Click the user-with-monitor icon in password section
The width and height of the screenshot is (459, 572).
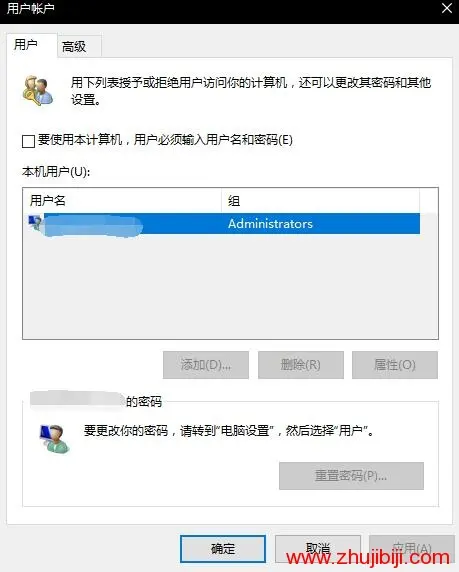54,439
